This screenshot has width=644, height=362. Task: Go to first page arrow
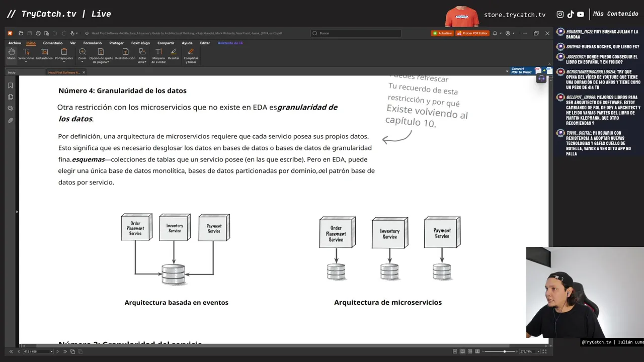(x=11, y=351)
